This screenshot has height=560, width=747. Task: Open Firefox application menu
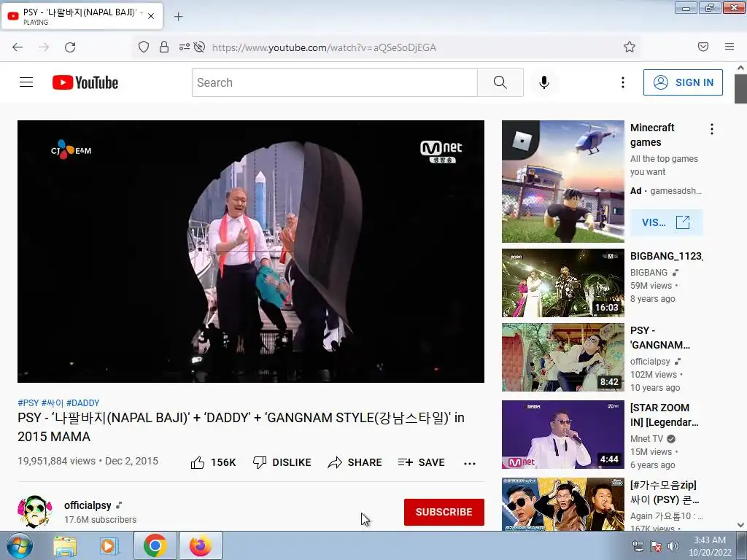[729, 47]
